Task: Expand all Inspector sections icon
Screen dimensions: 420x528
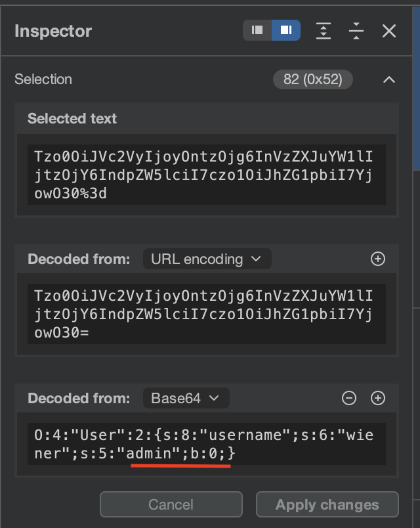Action: click(323, 30)
